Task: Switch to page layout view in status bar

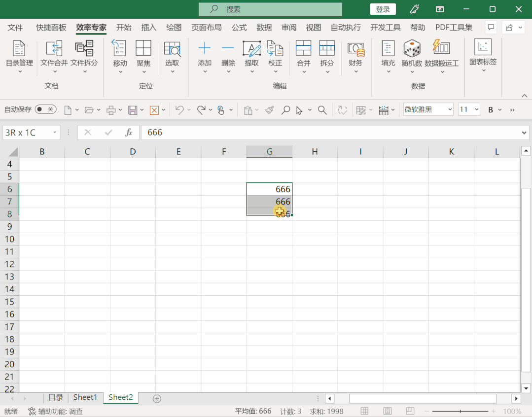Action: click(x=388, y=411)
